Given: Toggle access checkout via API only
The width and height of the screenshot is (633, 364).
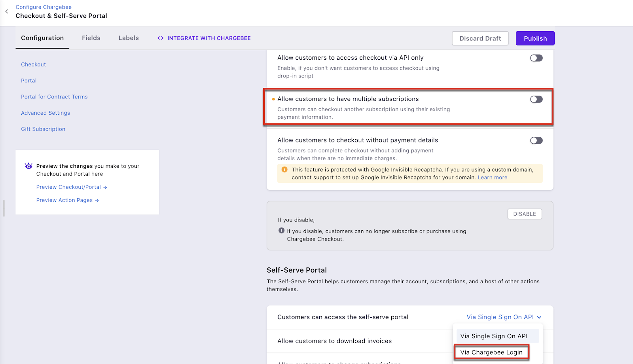Looking at the screenshot, I should [x=536, y=58].
